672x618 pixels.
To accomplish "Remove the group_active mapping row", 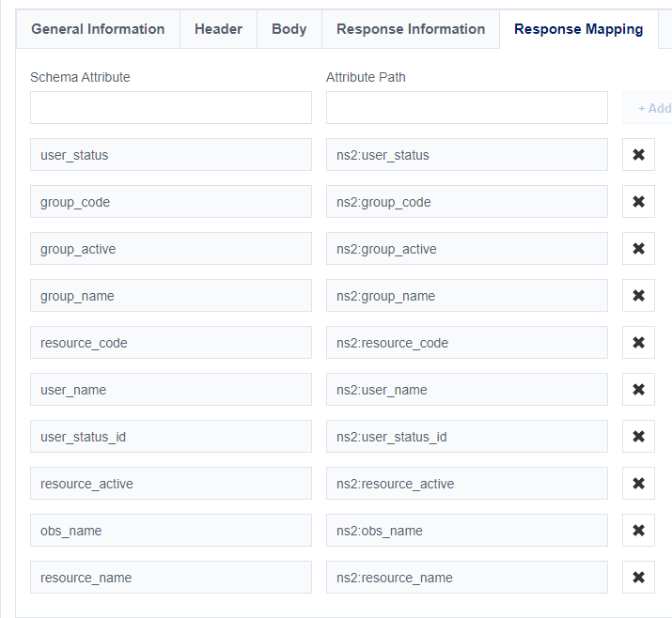I will (x=638, y=249).
